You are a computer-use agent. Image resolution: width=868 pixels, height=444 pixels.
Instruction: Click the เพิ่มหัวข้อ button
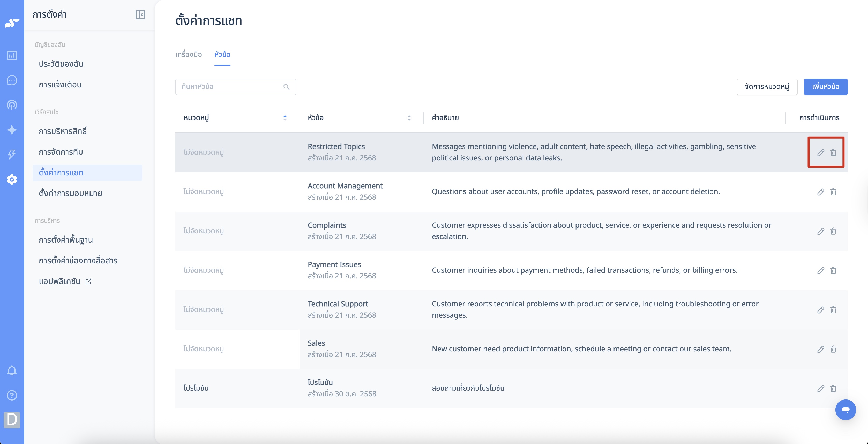(x=826, y=87)
